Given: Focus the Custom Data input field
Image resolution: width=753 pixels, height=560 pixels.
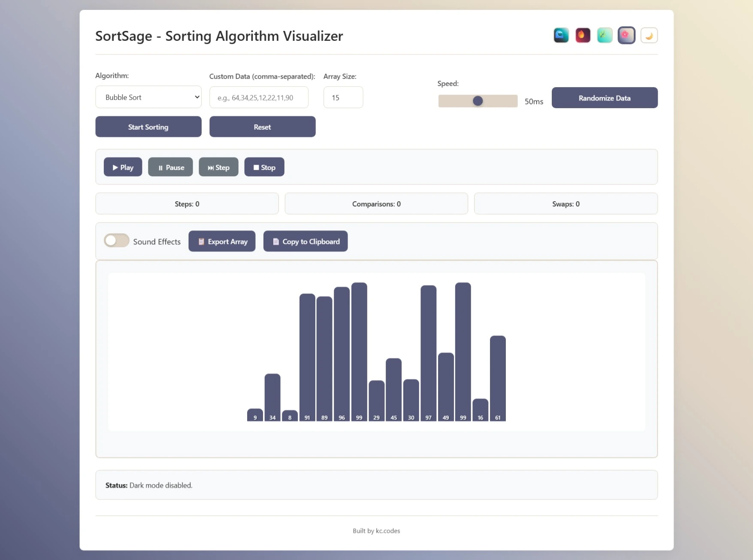Looking at the screenshot, I should pos(259,97).
